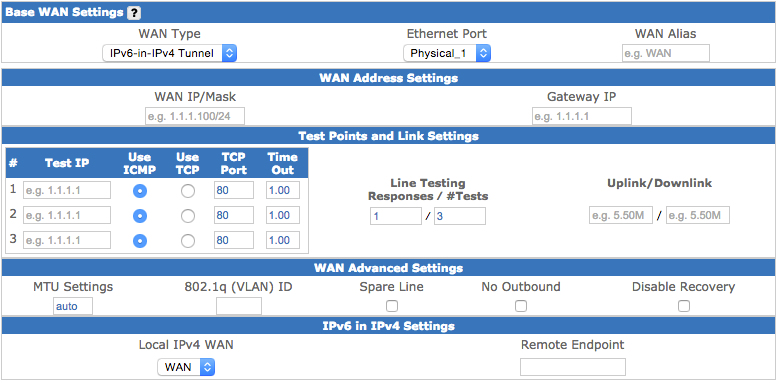
Task: Open the WAN Type dropdown
Action: click(170, 53)
